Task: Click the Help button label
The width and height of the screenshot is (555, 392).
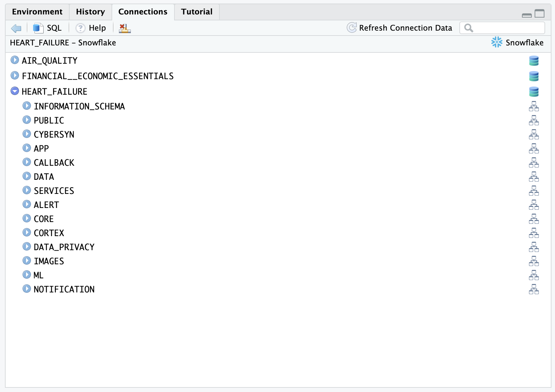Action: 97,28
